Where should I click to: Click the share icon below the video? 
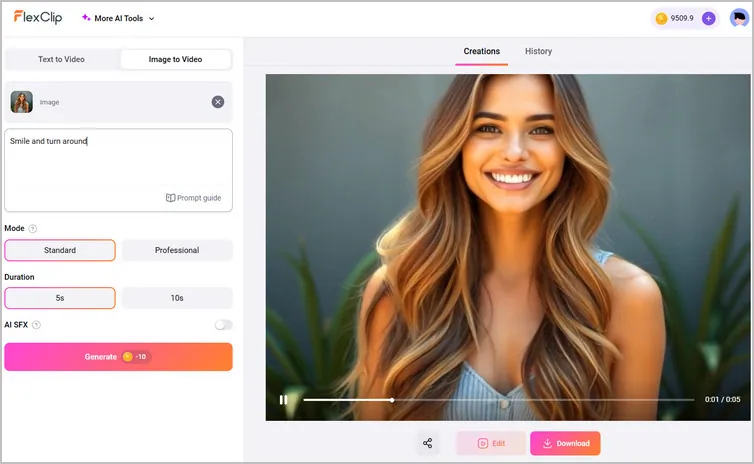[427, 443]
